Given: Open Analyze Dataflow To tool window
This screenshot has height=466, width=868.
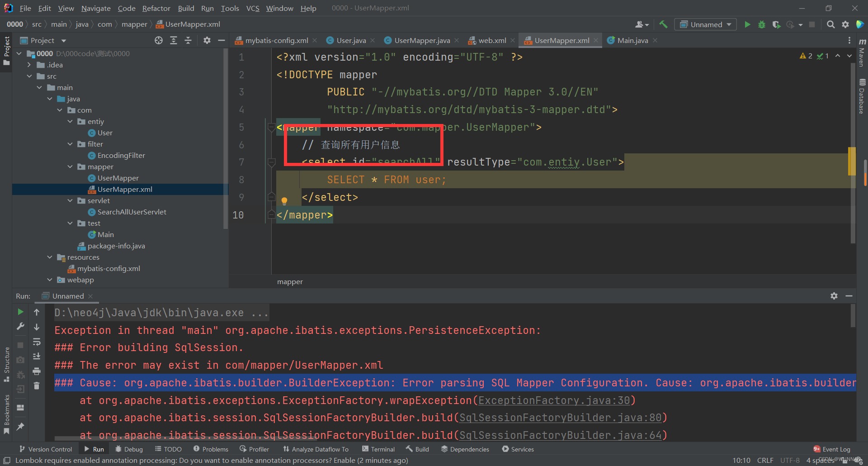Looking at the screenshot, I should pyautogui.click(x=316, y=449).
